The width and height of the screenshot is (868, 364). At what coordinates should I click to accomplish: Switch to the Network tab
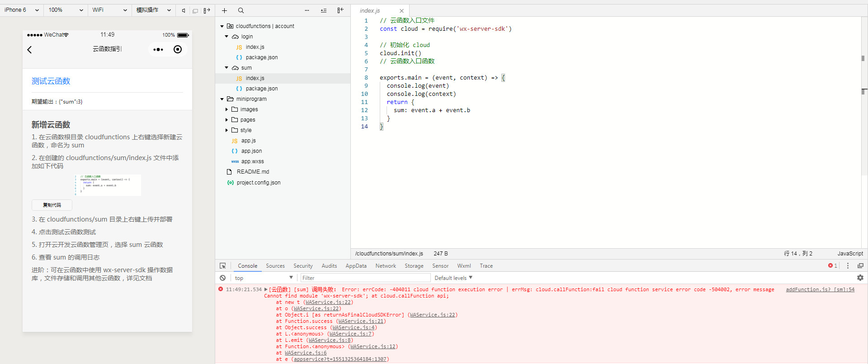click(x=385, y=266)
